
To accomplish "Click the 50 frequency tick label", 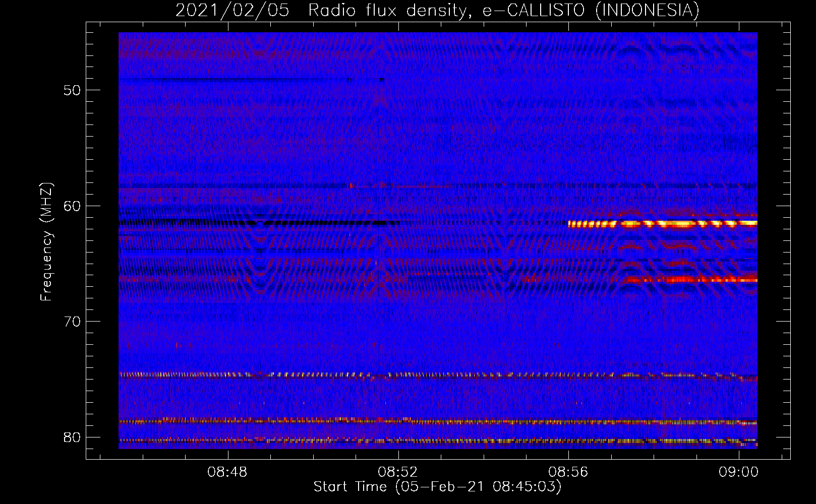I will (x=73, y=90).
